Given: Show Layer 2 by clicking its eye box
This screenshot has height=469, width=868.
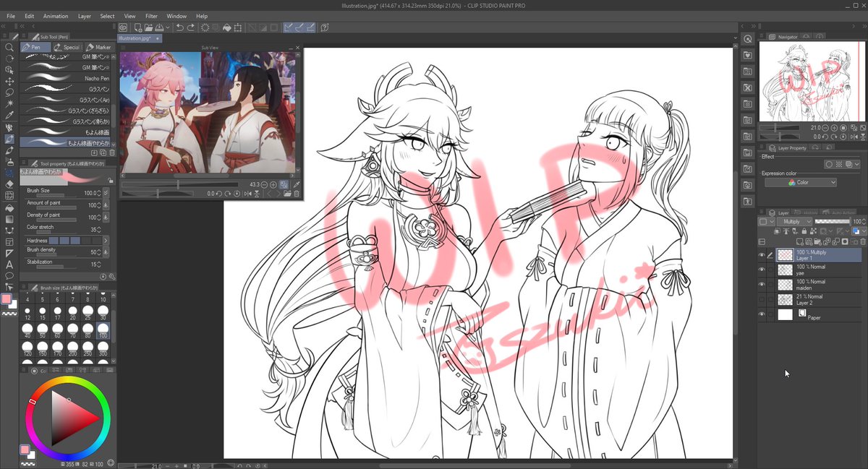Looking at the screenshot, I should tap(762, 299).
